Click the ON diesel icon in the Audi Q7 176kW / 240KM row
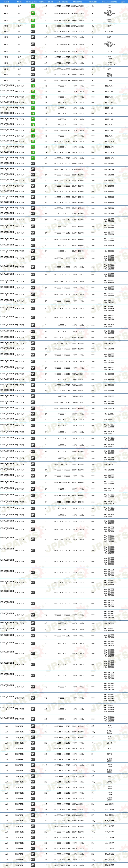 tap(33, 44)
